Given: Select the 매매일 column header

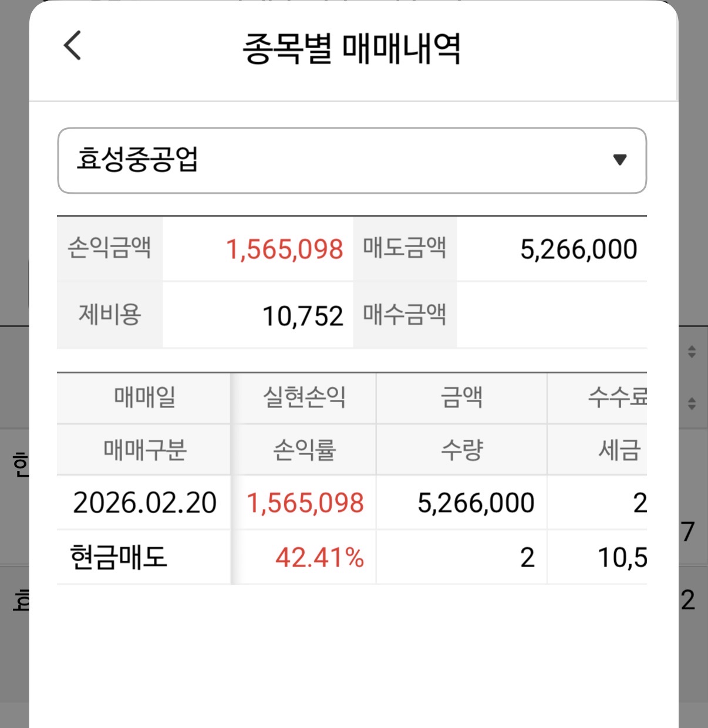Looking at the screenshot, I should 144,397.
